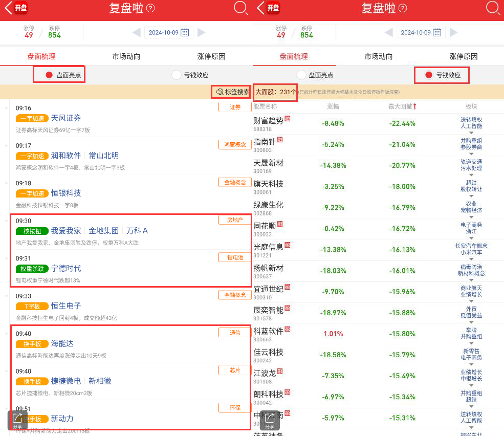Tap the red margin badge beside 指南针
The image size is (504, 436).
coord(280,140)
